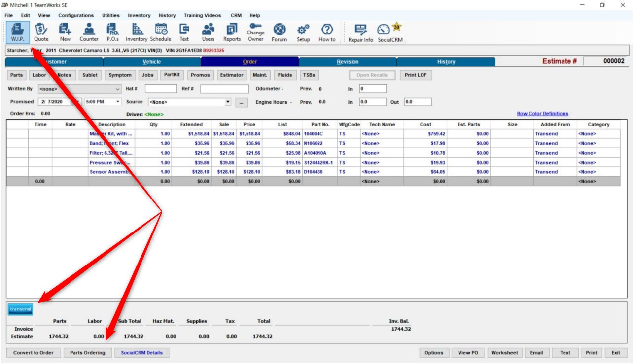The image size is (635, 364).
Task: Open the Repair Info icon
Action: click(x=361, y=32)
